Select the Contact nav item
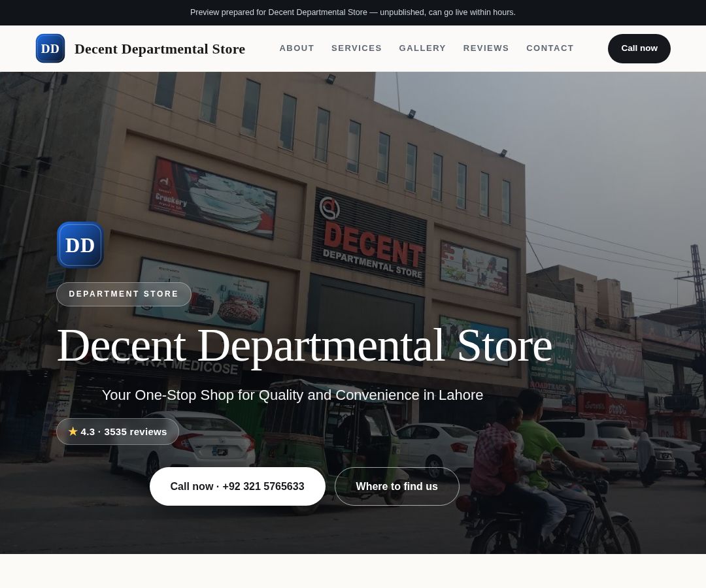The height and width of the screenshot is (588, 706). 550,48
